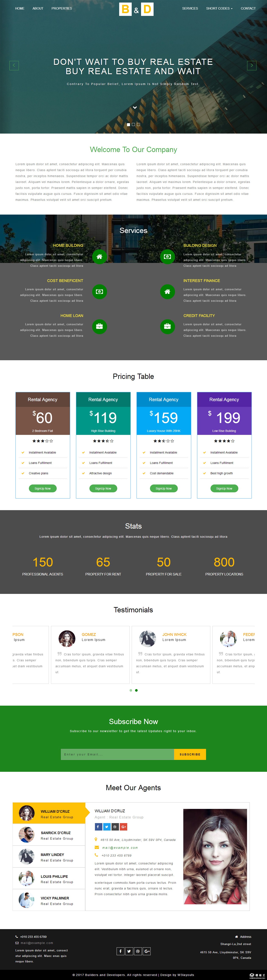Viewport: 267px width, 980px height.
Task: Click the Building Design money icon
Action: 167,256
